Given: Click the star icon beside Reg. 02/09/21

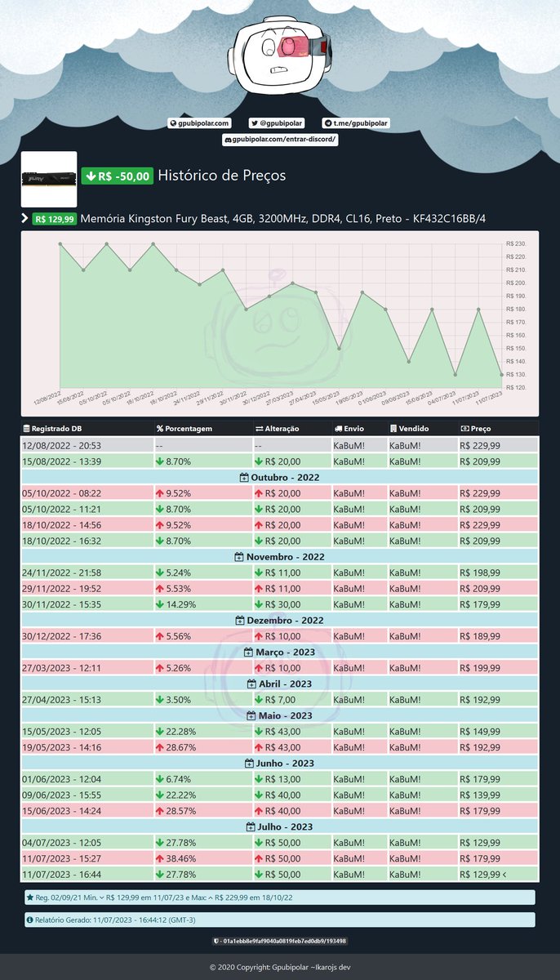Looking at the screenshot, I should point(30,898).
